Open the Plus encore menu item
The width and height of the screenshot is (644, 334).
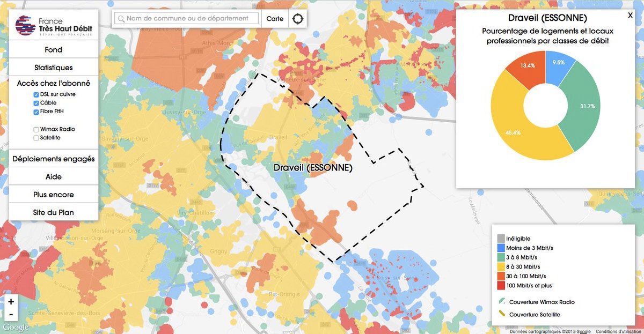point(54,195)
